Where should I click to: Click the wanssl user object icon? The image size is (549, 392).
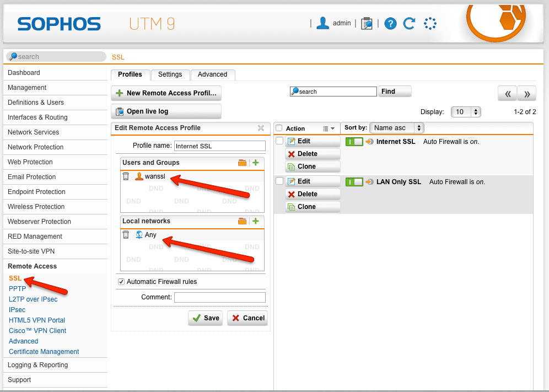click(x=139, y=176)
